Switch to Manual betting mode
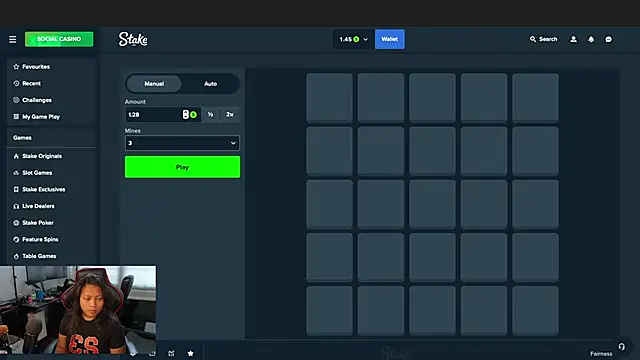640x360 pixels. (154, 84)
